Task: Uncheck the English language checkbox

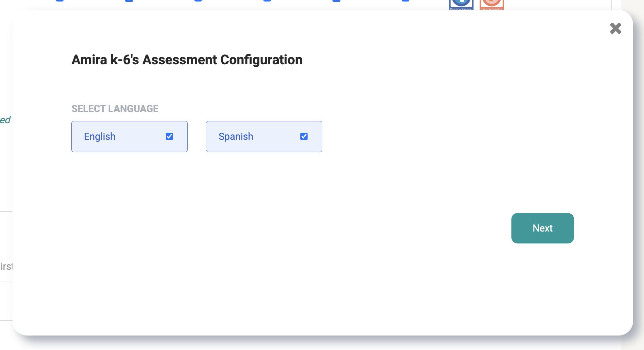Action: 169,136
